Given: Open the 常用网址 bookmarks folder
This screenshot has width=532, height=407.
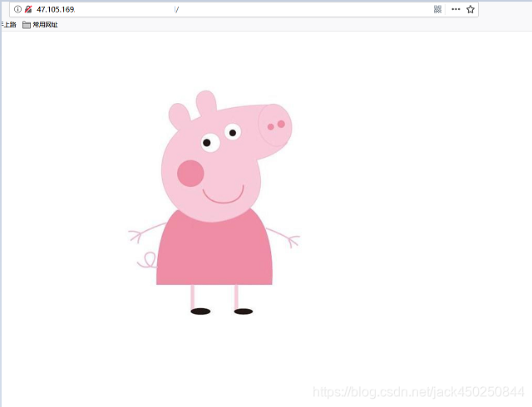Looking at the screenshot, I should click(40, 25).
